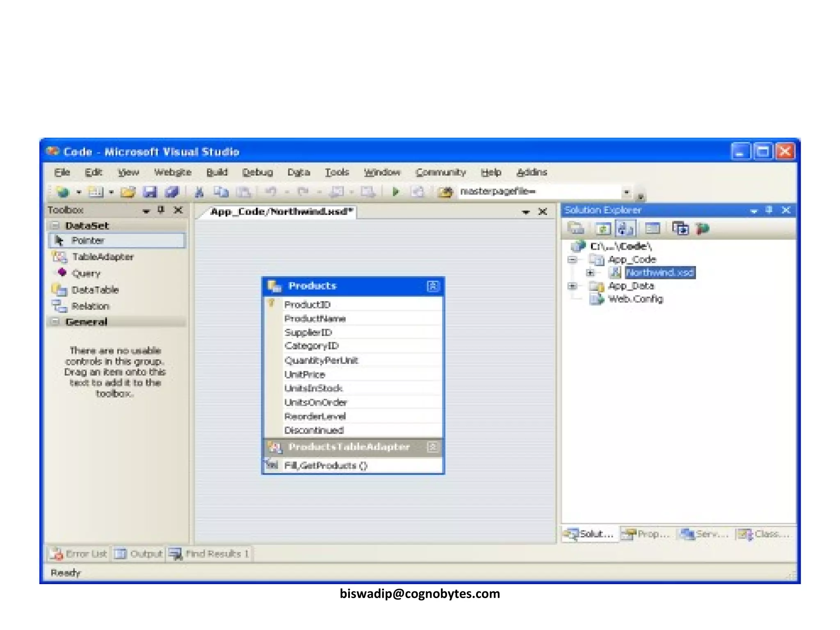Image resolution: width=840 pixels, height=630 pixels.
Task: Open the masterpagefile= find dropdown
Action: pos(626,192)
